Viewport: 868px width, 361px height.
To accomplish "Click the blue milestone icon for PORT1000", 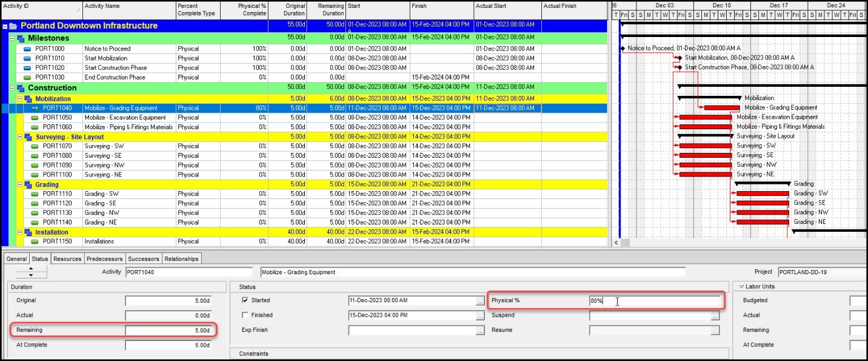I will click(27, 49).
